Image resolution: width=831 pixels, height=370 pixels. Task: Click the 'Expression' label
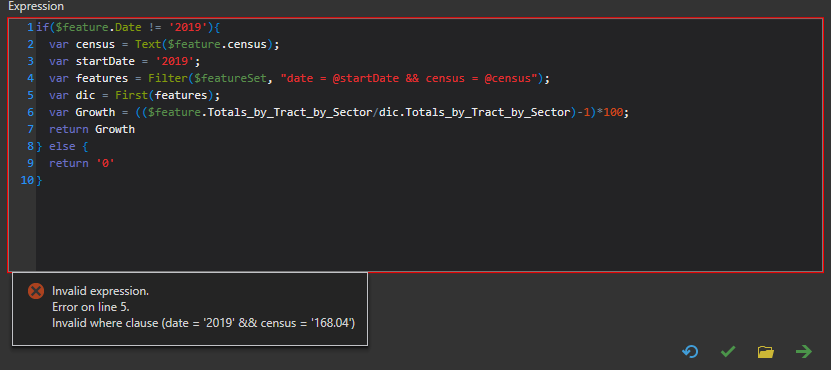(36, 7)
